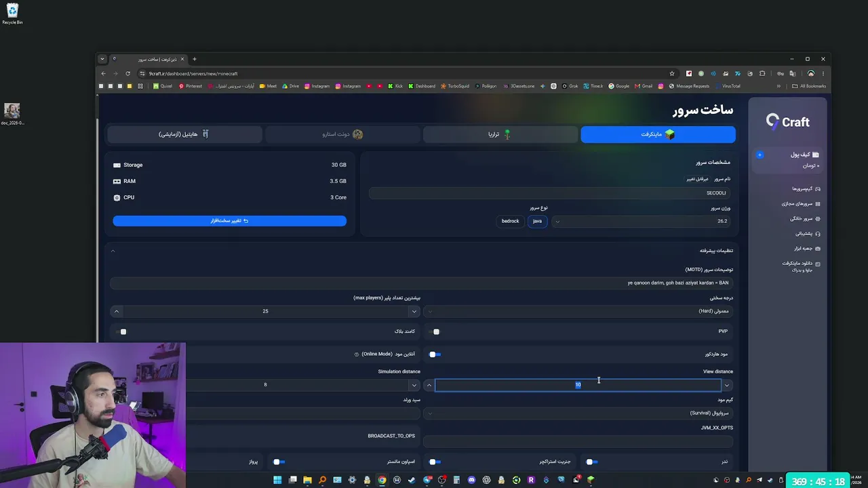Image resolution: width=868 pixels, height=488 pixels.
Task: Open the Quizel bookmark
Action: [x=163, y=86]
